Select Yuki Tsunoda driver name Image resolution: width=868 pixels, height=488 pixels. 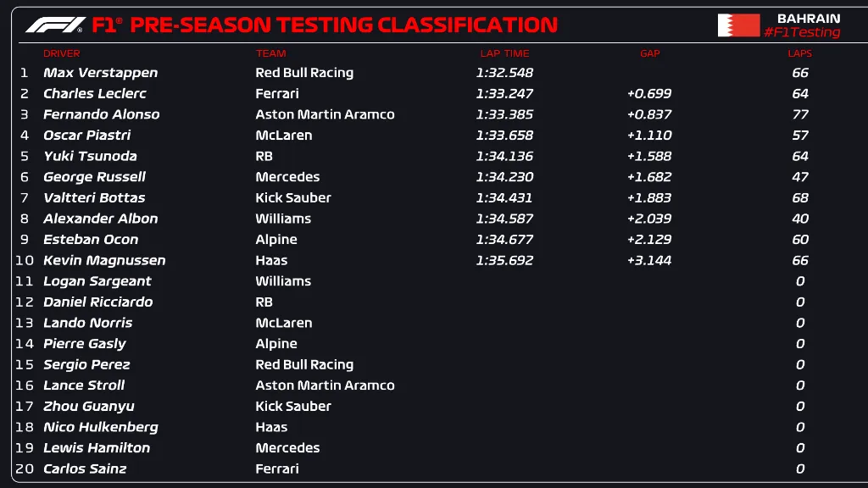point(90,156)
